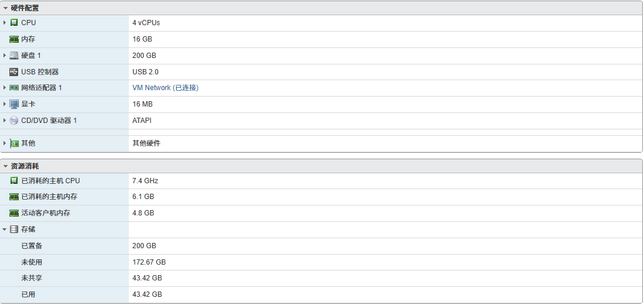Click the storage icon beside 存储

tap(14, 229)
